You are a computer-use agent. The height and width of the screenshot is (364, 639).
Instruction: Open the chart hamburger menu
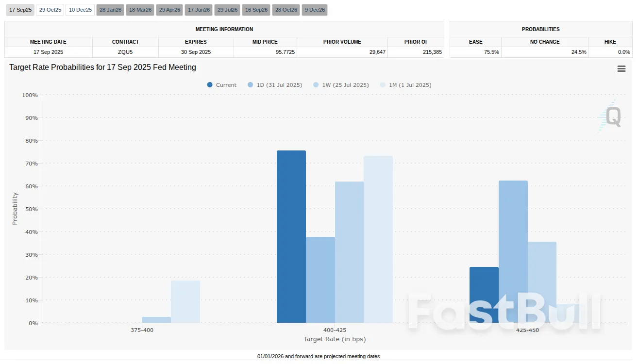coord(621,69)
